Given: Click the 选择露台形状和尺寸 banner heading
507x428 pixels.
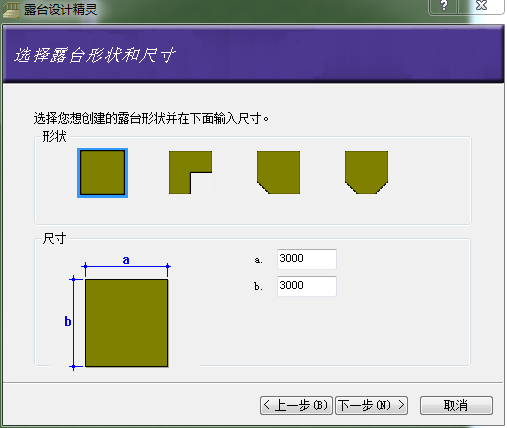Looking at the screenshot, I should pos(95,55).
